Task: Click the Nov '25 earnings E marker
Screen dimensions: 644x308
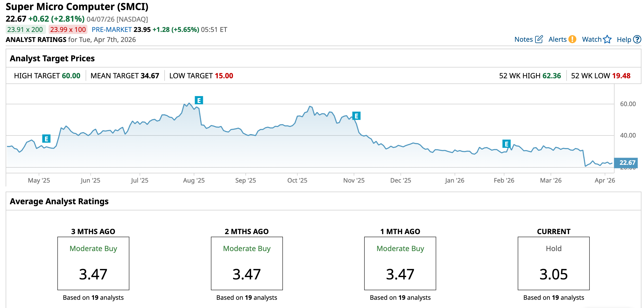Action: click(x=356, y=116)
